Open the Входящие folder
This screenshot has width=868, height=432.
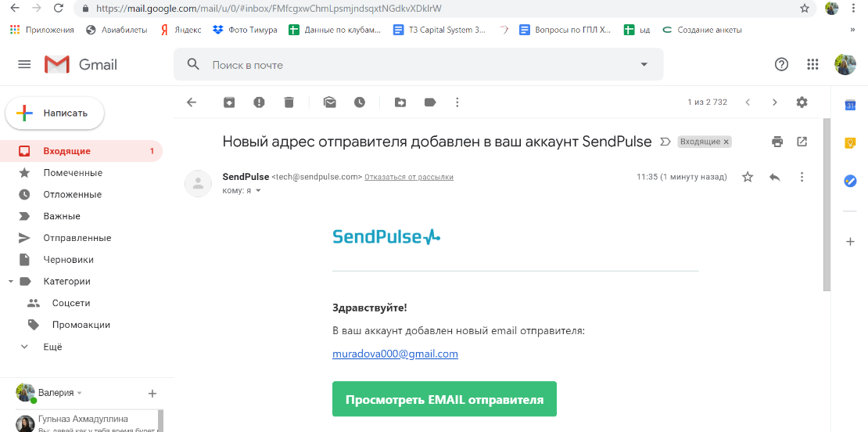pyautogui.click(x=67, y=151)
